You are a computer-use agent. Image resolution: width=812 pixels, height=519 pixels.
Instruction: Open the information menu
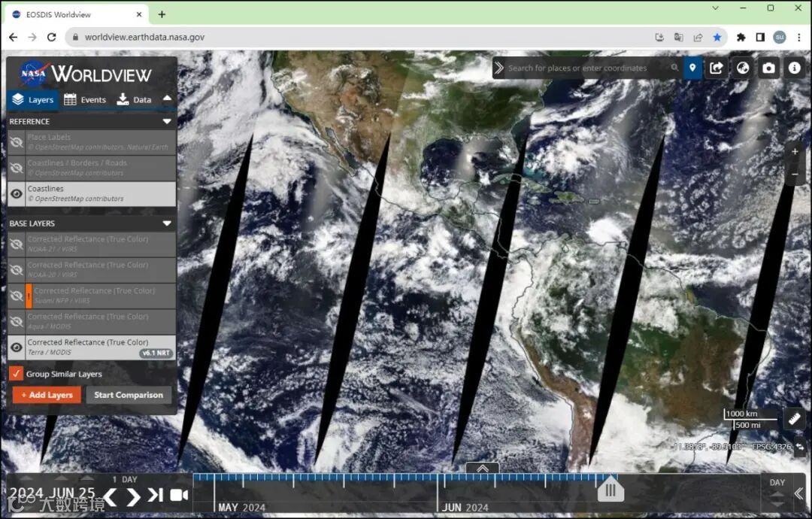(795, 68)
